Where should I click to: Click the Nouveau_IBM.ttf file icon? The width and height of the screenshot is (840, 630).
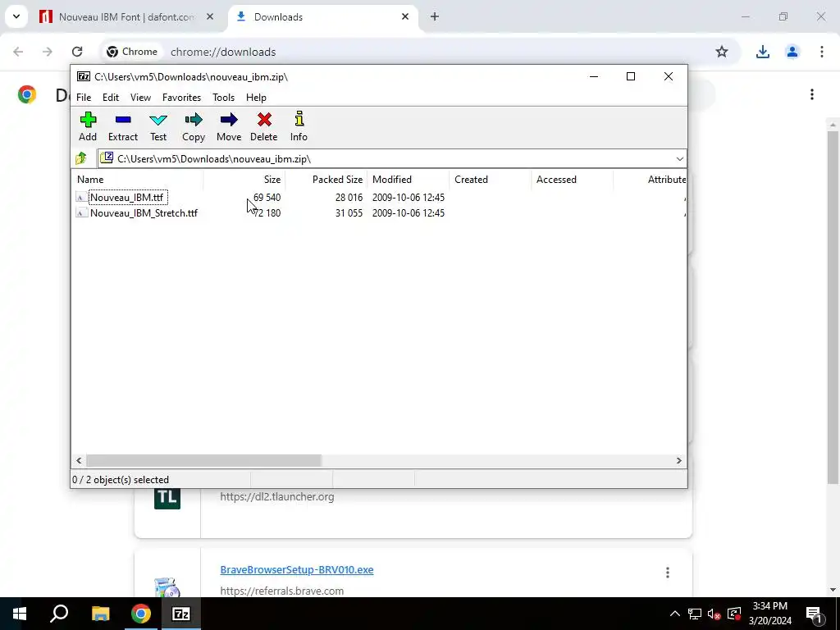(81, 198)
